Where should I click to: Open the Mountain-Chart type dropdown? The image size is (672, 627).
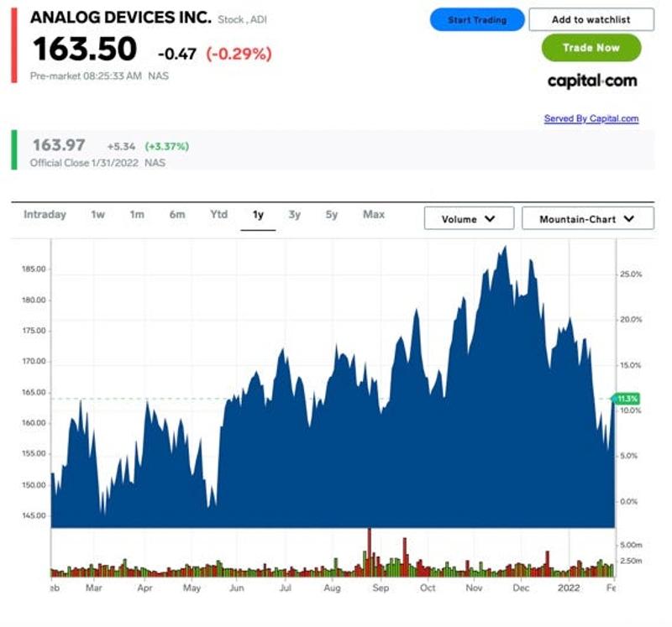tap(587, 219)
